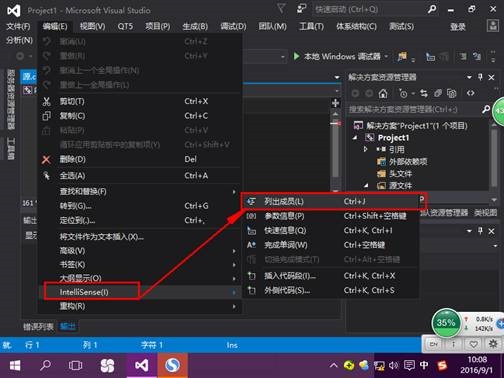Switch to the 类视图 tab

point(486,213)
